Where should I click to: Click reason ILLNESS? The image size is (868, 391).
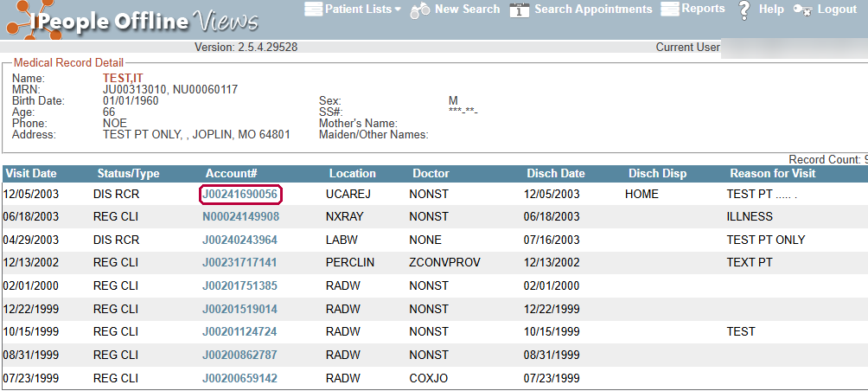click(750, 216)
